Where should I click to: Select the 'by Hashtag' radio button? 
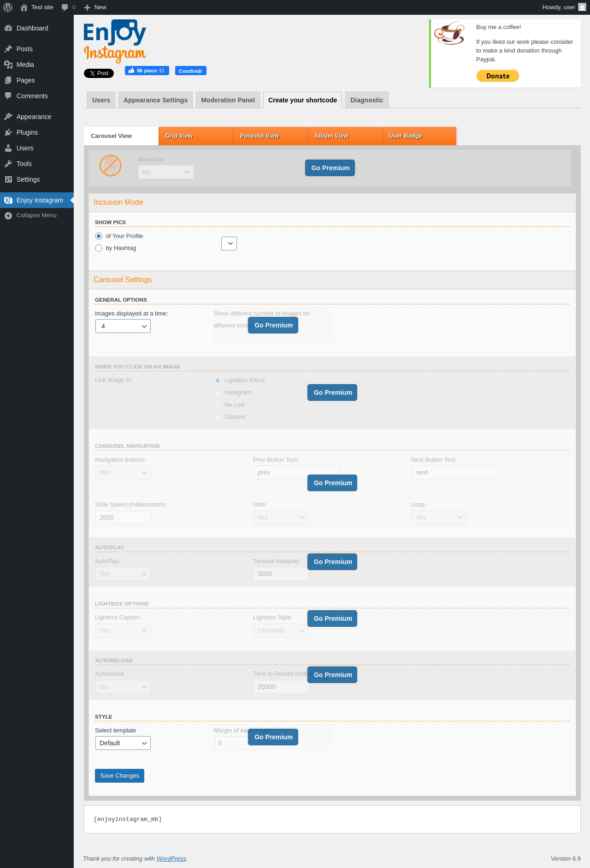pos(99,248)
